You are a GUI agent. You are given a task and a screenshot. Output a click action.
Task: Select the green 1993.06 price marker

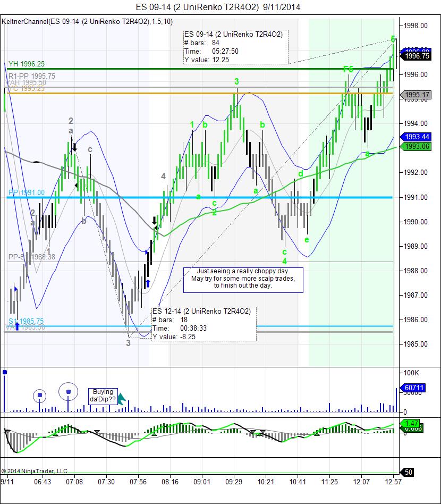click(415, 147)
